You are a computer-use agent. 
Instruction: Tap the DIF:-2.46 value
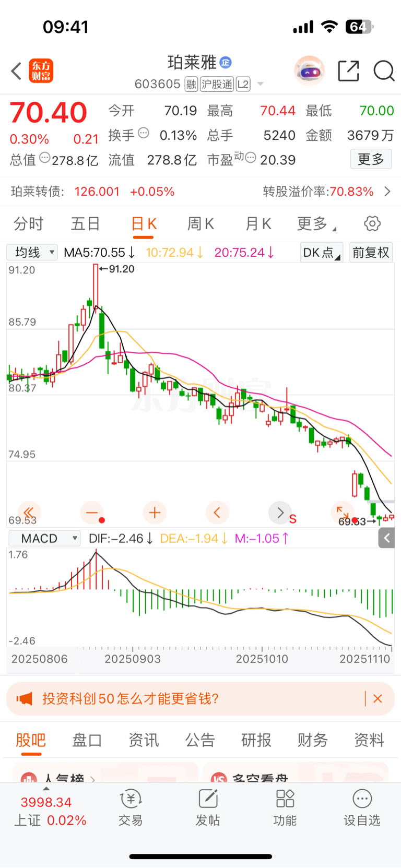pos(121,538)
